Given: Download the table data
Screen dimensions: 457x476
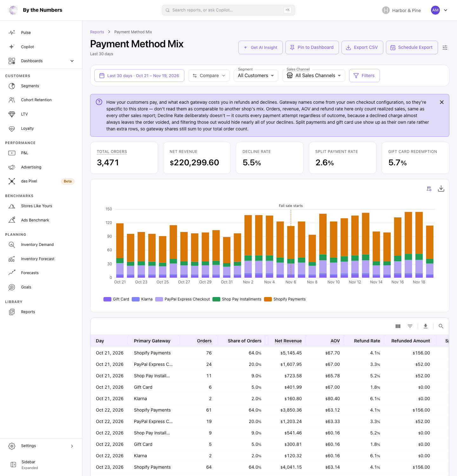Looking at the screenshot, I should point(426,326).
